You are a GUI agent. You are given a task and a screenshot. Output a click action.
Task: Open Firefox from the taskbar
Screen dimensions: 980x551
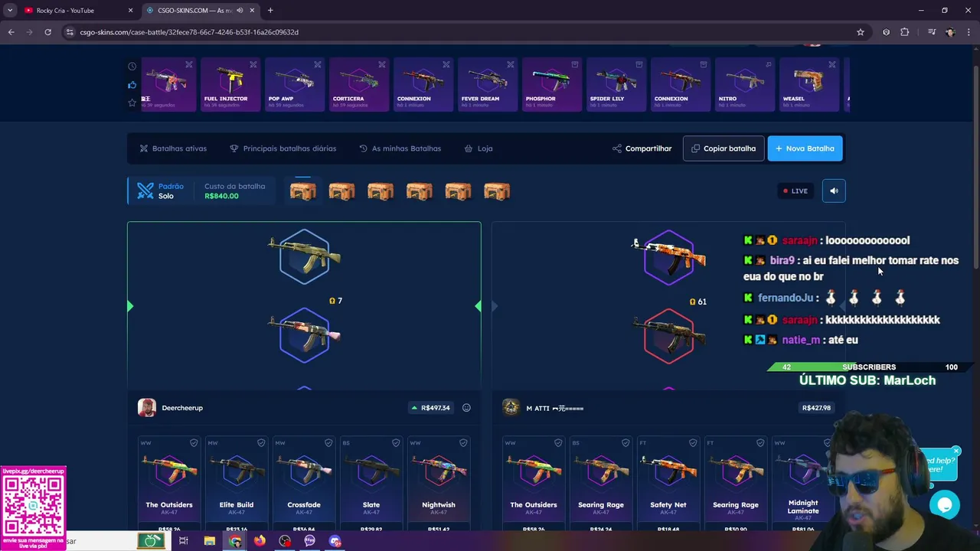click(x=260, y=541)
